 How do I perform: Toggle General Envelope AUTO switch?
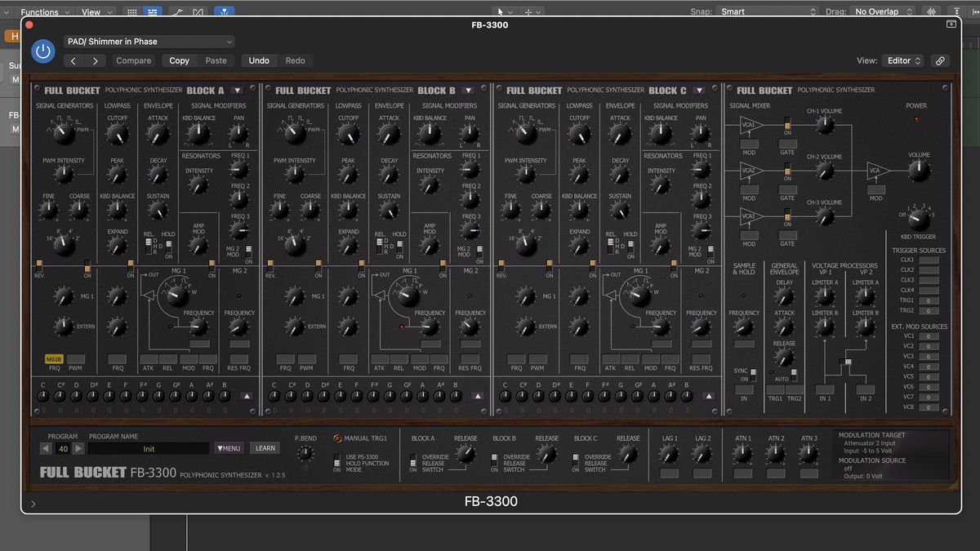(x=794, y=374)
